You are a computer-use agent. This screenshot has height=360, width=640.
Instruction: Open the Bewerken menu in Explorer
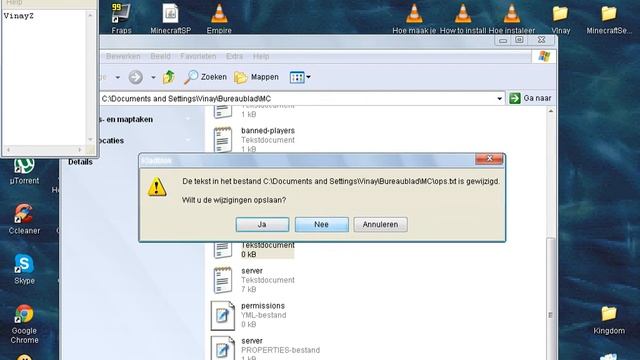123,56
